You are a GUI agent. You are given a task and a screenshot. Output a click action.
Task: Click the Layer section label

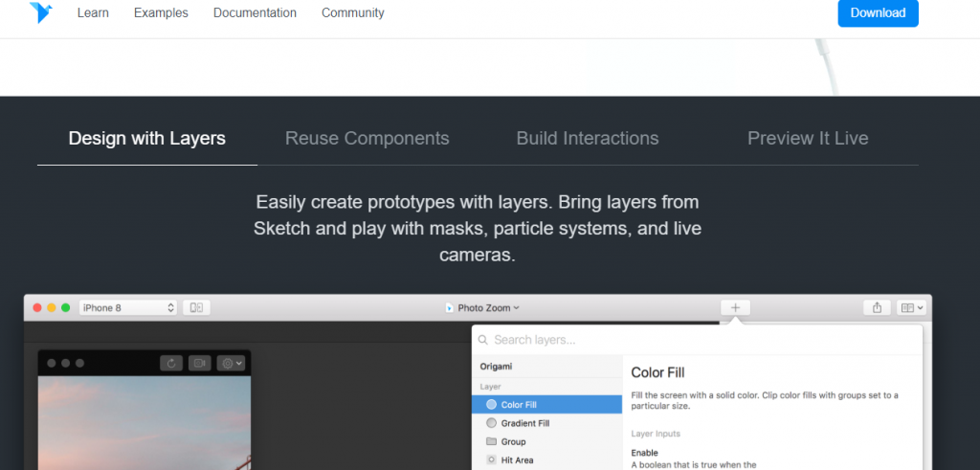tap(491, 387)
